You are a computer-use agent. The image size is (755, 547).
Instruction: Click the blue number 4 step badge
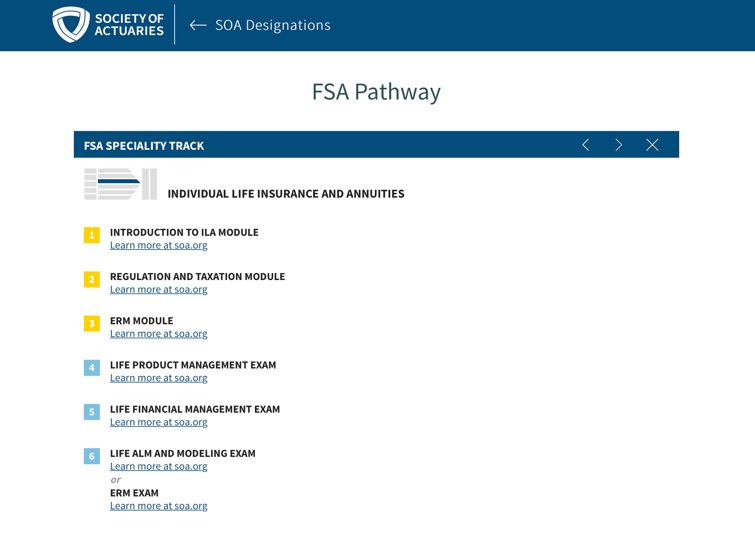pos(92,368)
